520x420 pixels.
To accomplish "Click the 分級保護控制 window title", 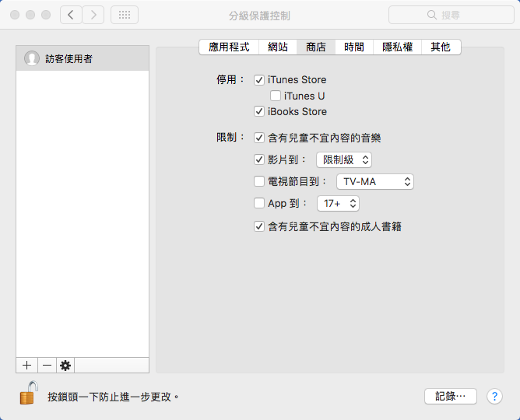I will [x=259, y=16].
